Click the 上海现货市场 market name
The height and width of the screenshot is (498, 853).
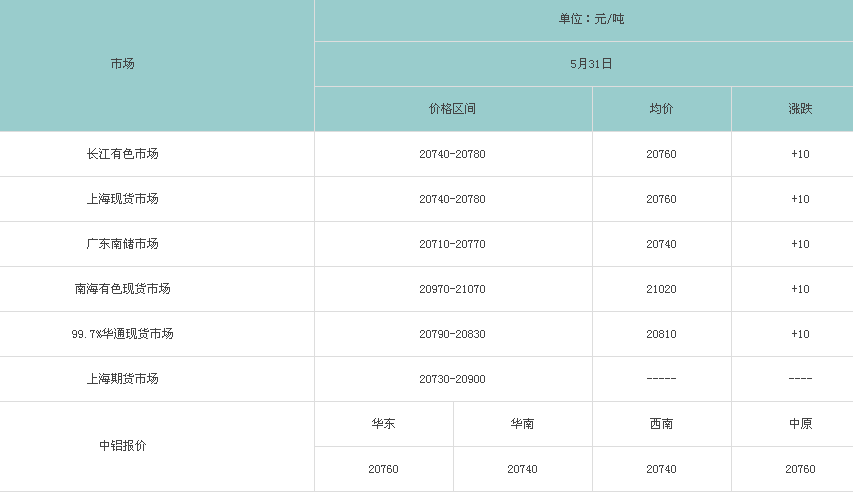point(122,199)
